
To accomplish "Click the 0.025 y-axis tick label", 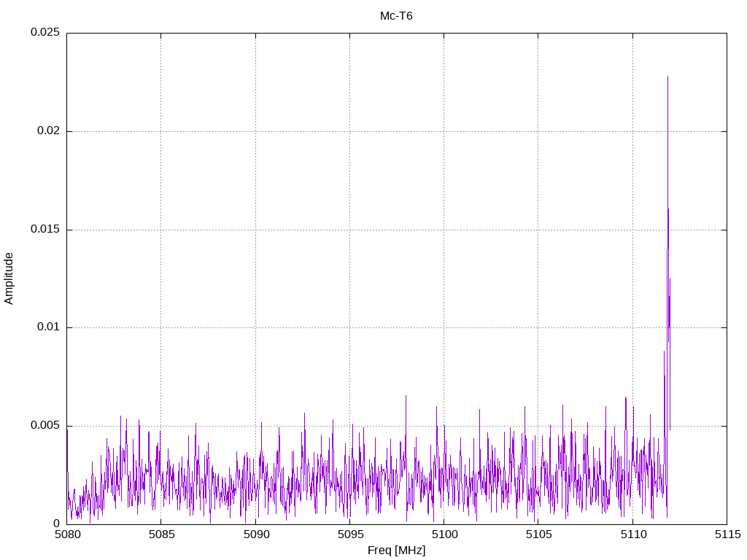I will pyautogui.click(x=44, y=33).
